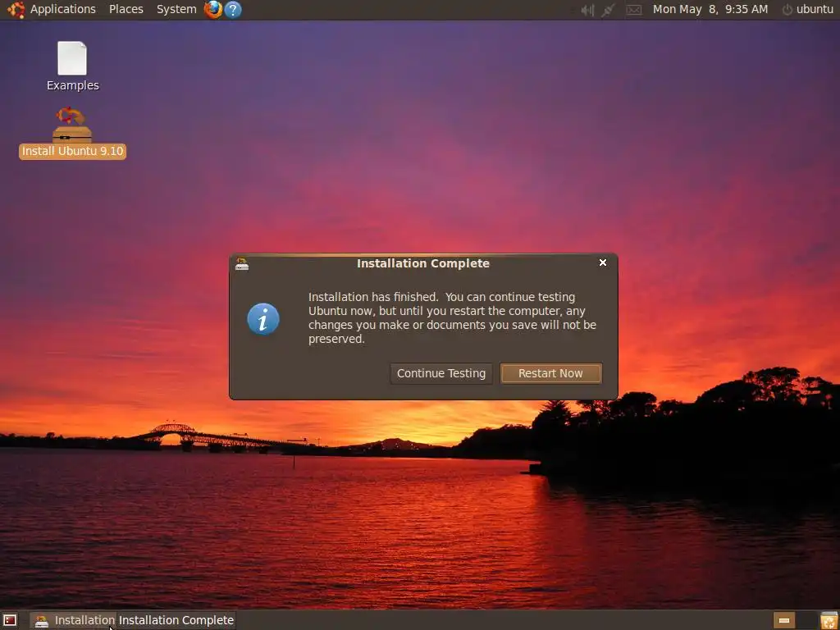Click the installer icon in the dialog title bar
This screenshot has width=840, height=630.
242,263
